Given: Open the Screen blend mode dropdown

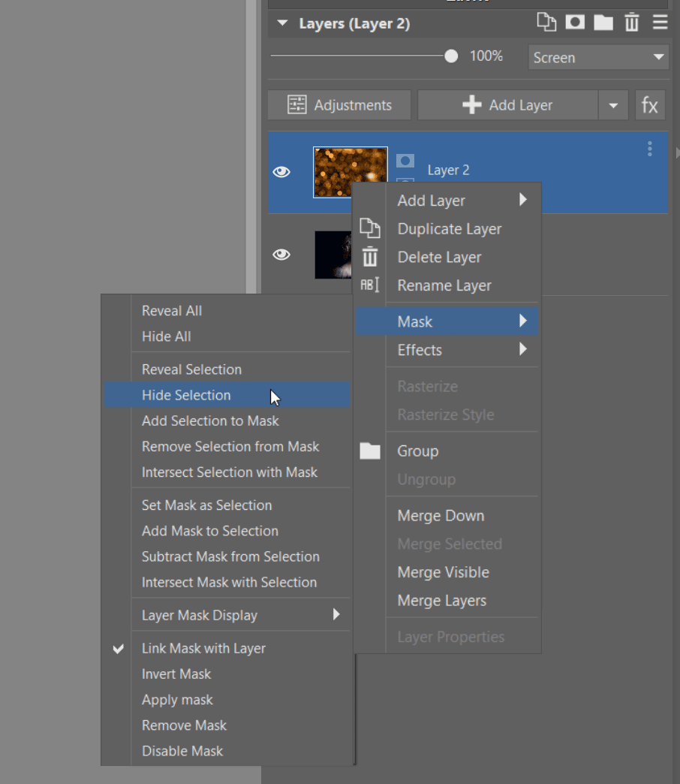Looking at the screenshot, I should [x=598, y=58].
